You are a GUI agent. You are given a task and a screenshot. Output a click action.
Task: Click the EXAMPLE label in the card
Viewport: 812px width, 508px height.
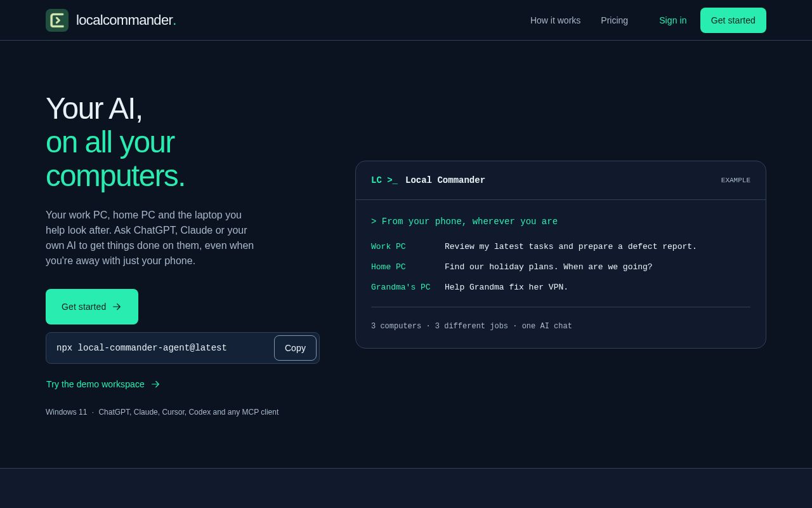click(x=735, y=180)
